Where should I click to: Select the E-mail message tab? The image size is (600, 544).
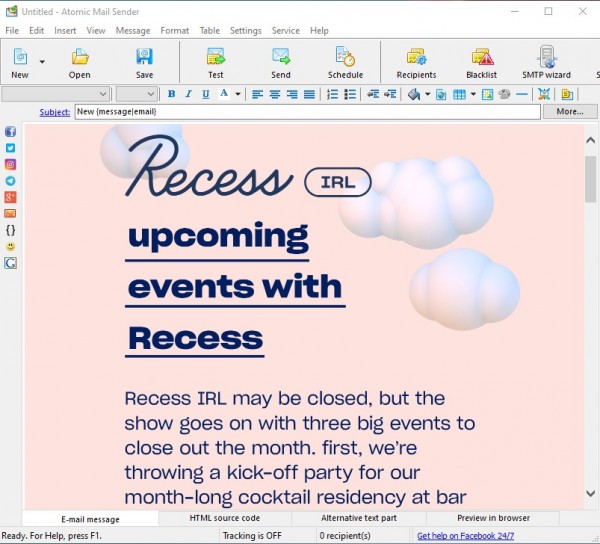91,519
